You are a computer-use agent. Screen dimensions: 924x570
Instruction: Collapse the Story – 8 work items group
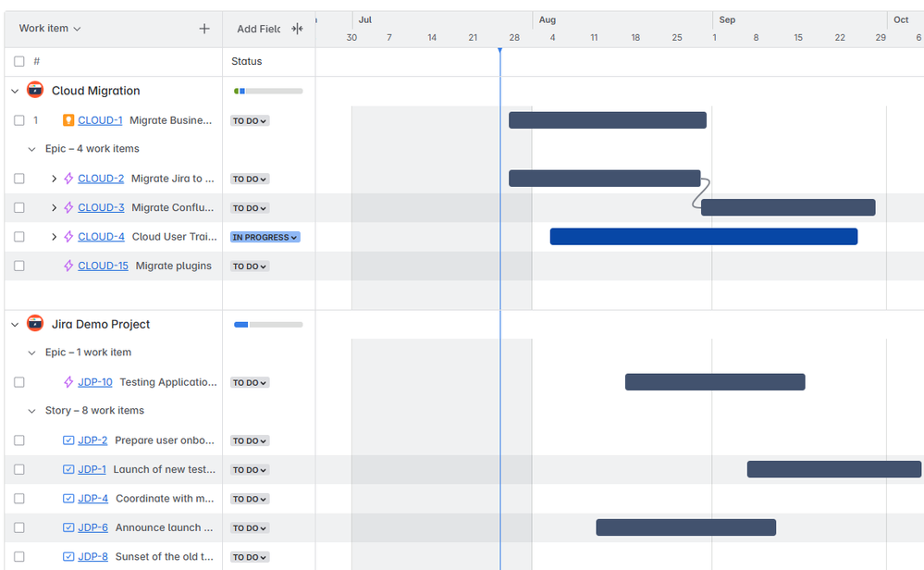pyautogui.click(x=31, y=411)
